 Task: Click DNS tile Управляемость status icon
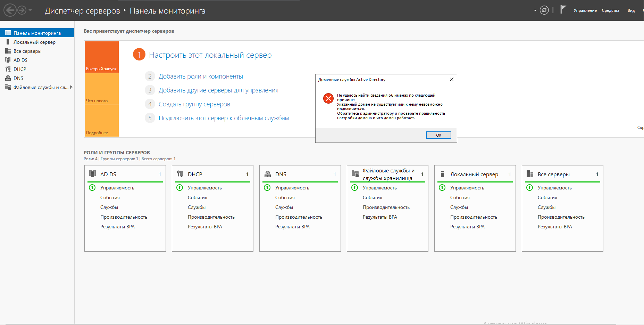click(267, 188)
